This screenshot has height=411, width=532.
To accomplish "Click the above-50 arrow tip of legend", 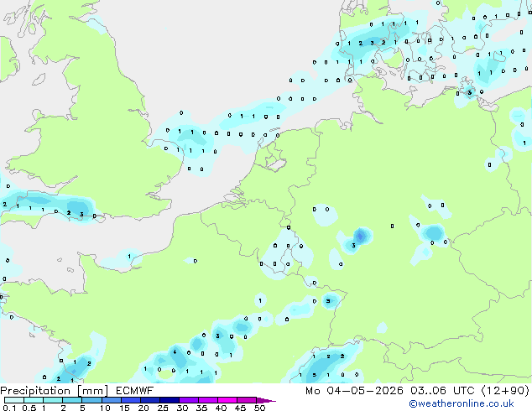I will [x=266, y=400].
